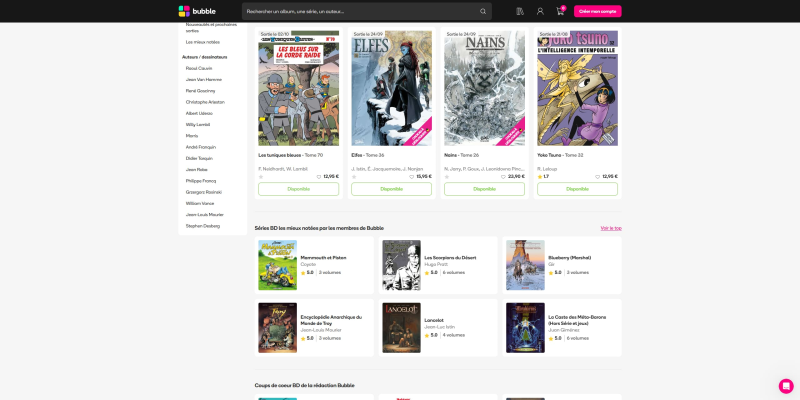
Task: Select author Albert Uderzo in sidebar
Action: point(199,113)
